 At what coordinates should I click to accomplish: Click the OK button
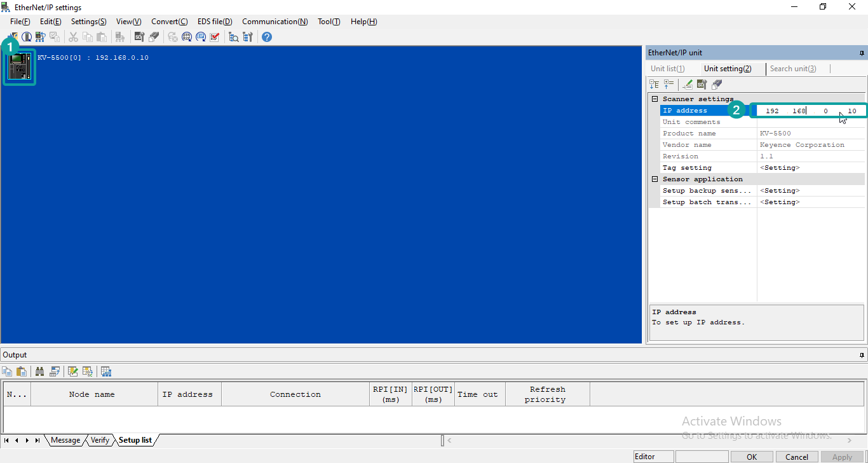pos(752,457)
